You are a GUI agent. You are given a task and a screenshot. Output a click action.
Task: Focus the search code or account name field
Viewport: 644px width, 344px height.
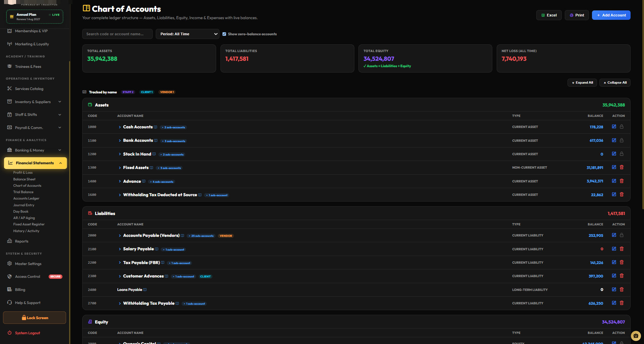point(117,34)
